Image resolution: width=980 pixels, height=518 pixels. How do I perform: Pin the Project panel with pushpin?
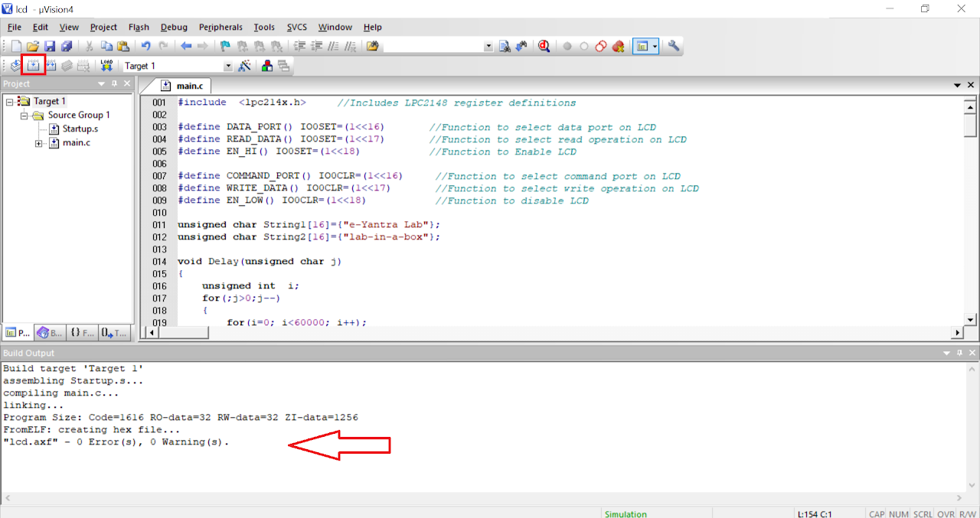pyautogui.click(x=114, y=83)
